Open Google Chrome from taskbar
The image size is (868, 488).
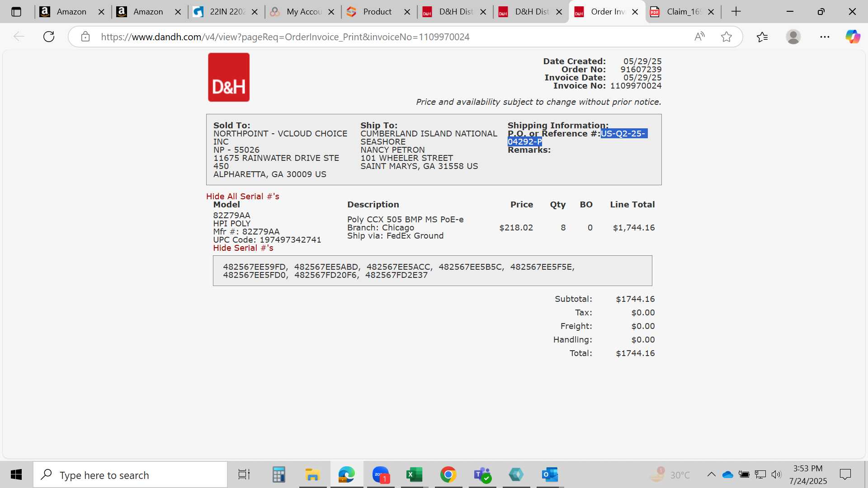click(x=448, y=474)
